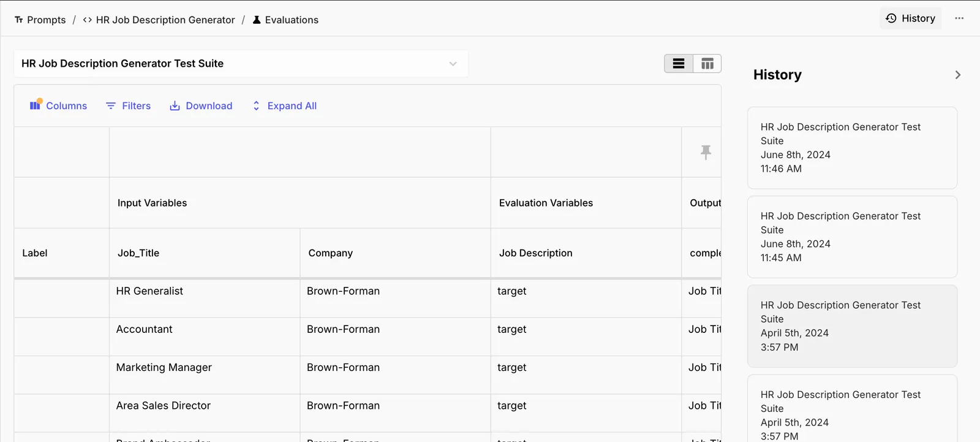The width and height of the screenshot is (980, 442).
Task: Click Expand All rows
Action: click(x=284, y=106)
